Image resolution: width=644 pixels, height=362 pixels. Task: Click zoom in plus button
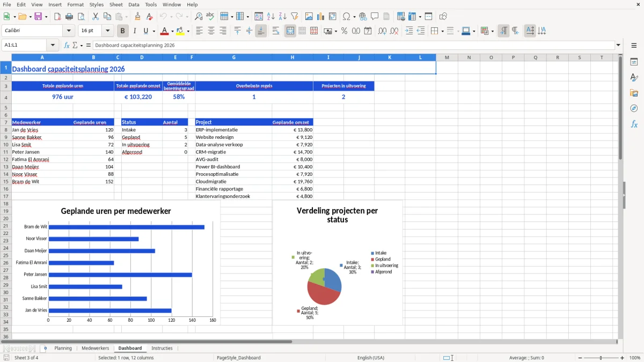pyautogui.click(x=623, y=358)
